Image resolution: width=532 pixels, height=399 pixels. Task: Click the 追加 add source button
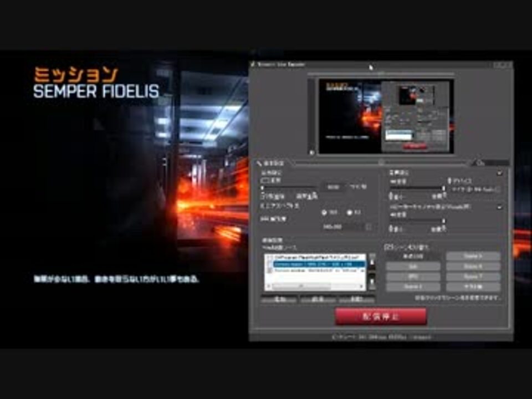279,300
